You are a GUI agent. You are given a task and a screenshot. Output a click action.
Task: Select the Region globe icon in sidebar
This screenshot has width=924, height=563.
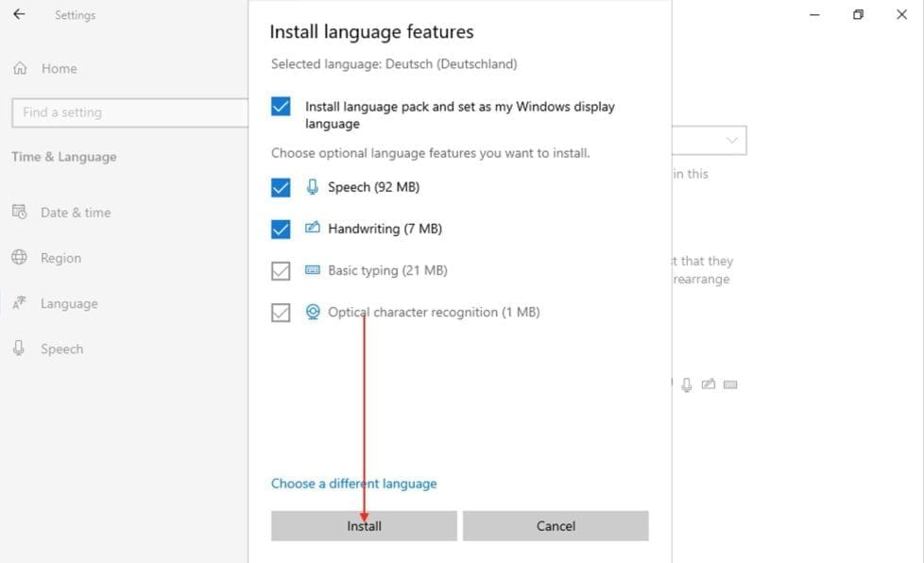point(20,257)
